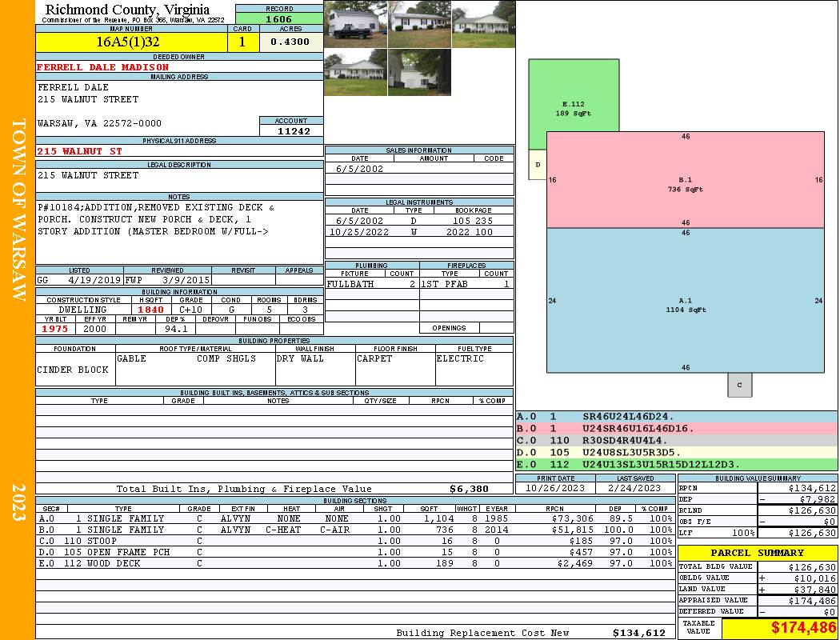Click the FULLBATH plumbing fixture row
The height and width of the screenshot is (640, 840).
point(372,284)
